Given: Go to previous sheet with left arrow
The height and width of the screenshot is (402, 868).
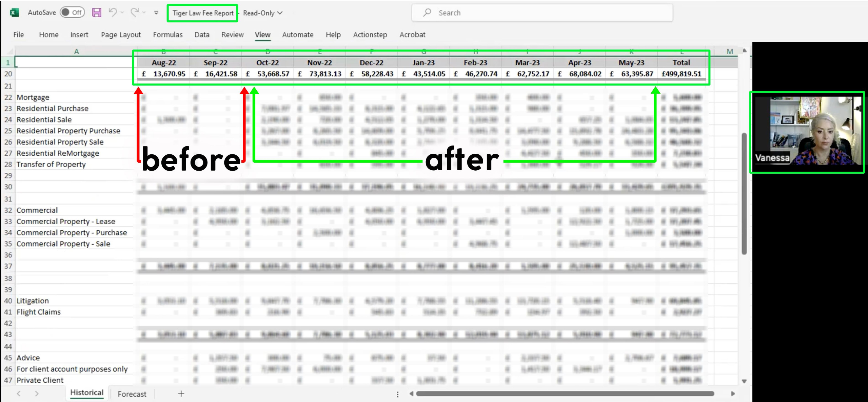Looking at the screenshot, I should point(19,394).
